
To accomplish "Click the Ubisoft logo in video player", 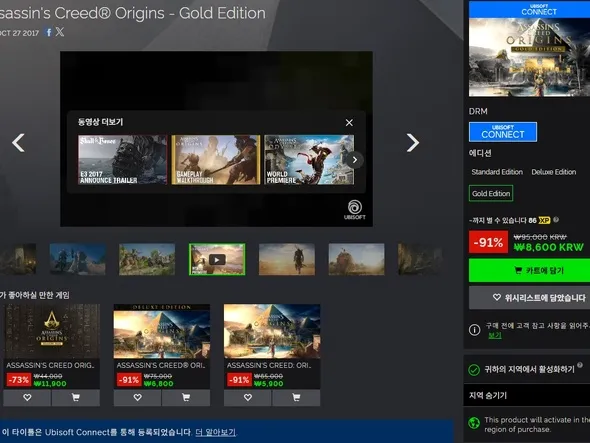I will click(x=354, y=210).
